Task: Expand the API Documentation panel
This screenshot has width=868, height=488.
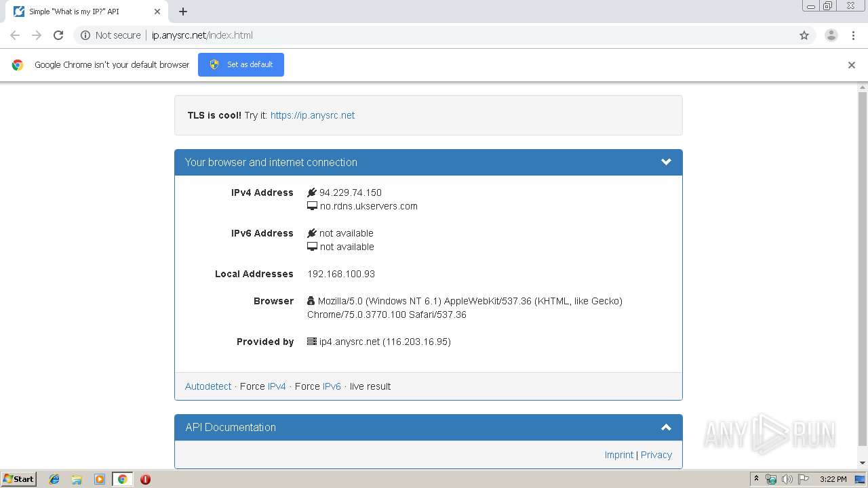Action: [666, 427]
